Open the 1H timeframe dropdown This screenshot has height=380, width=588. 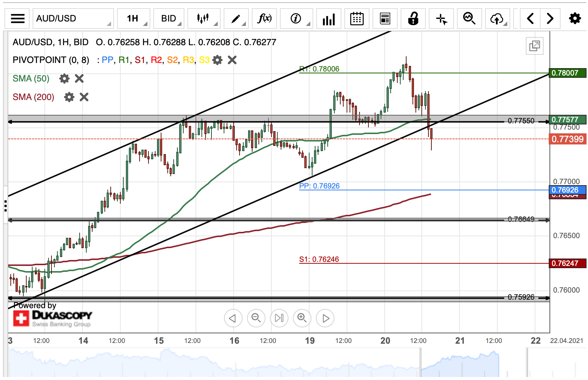point(134,18)
